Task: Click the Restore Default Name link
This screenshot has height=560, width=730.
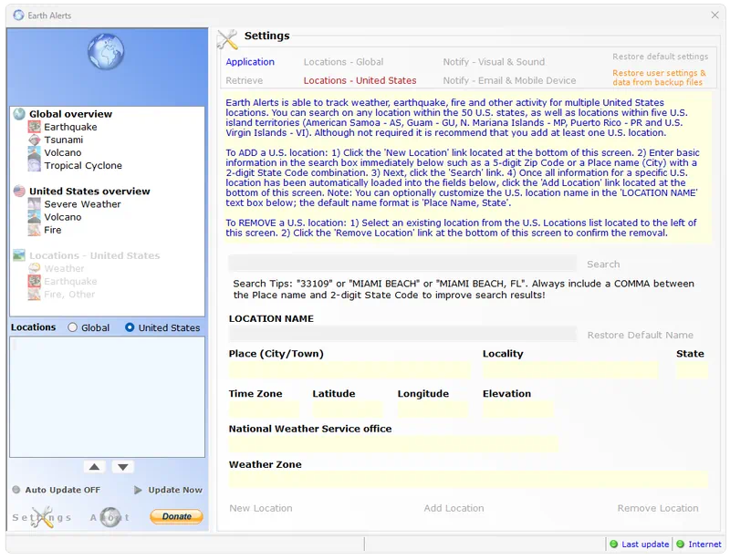Action: [641, 335]
